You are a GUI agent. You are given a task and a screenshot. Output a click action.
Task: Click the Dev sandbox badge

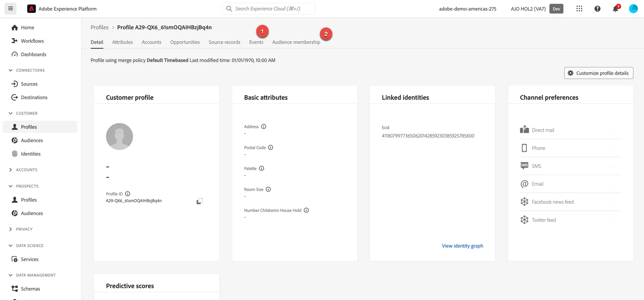coord(556,9)
